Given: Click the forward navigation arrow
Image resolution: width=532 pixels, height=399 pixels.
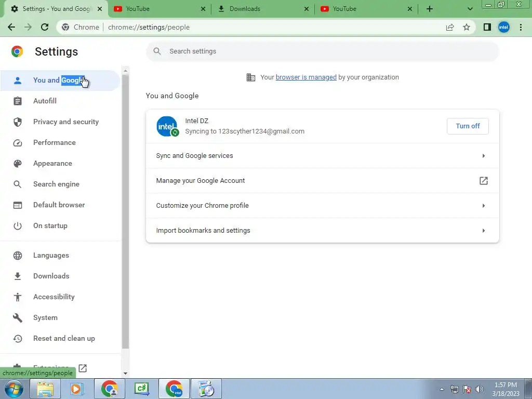Looking at the screenshot, I should (x=28, y=27).
